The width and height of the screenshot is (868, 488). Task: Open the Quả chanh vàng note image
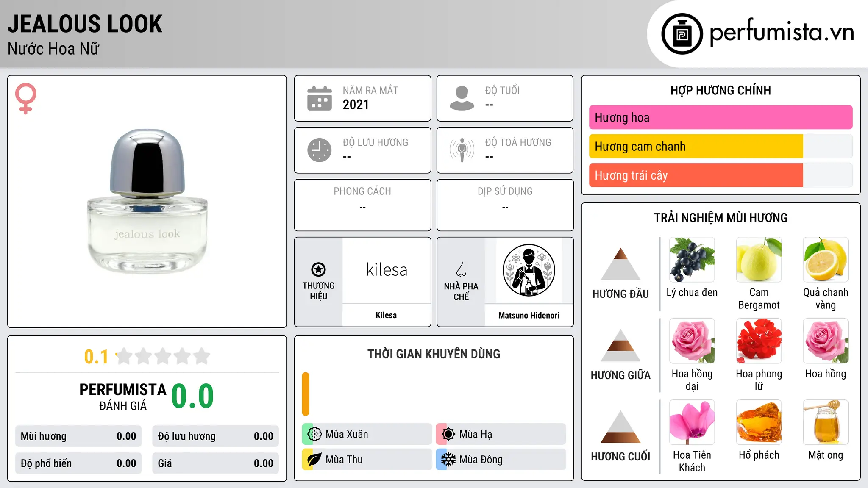pyautogui.click(x=826, y=260)
